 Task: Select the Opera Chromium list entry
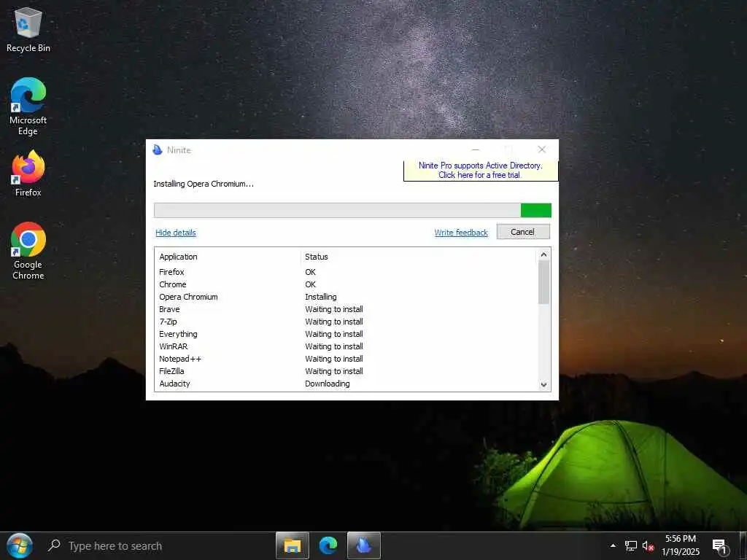347,297
